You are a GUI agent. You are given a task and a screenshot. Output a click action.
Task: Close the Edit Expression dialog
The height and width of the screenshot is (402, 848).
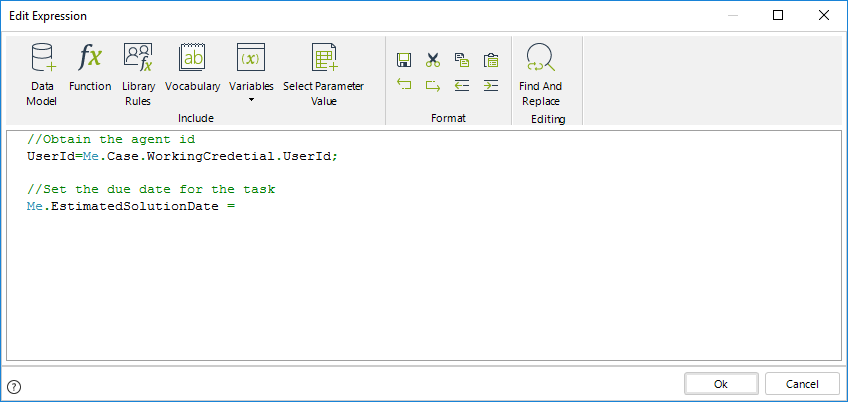click(822, 16)
